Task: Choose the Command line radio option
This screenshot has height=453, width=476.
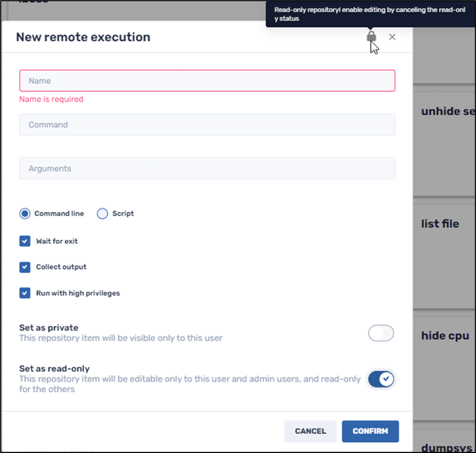Action: [x=25, y=214]
